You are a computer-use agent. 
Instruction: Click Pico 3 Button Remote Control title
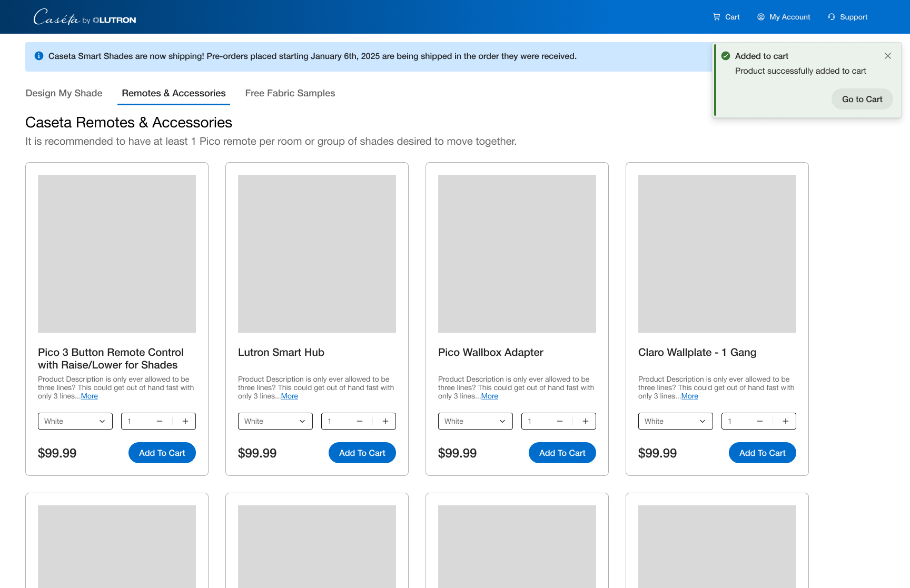pyautogui.click(x=111, y=358)
